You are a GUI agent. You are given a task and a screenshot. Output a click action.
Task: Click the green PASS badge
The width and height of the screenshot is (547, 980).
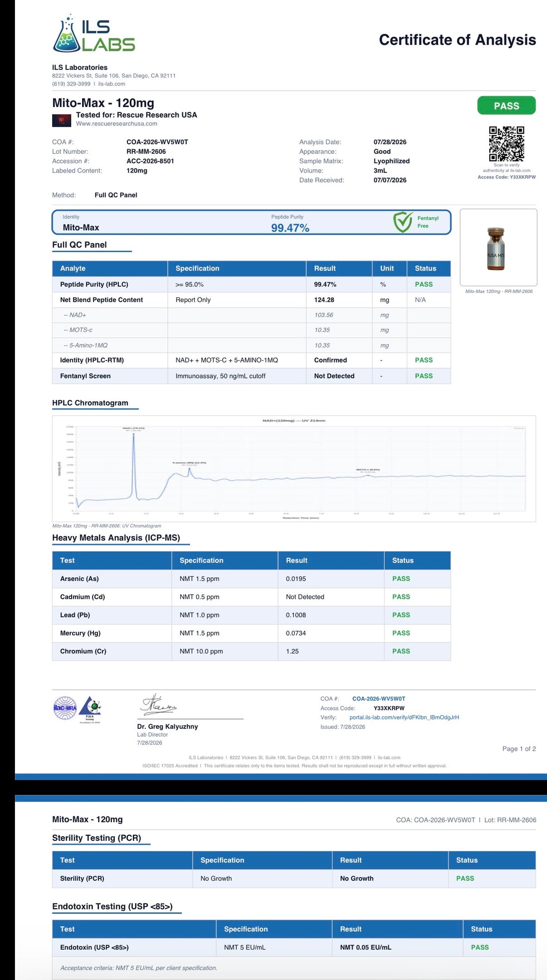point(506,105)
